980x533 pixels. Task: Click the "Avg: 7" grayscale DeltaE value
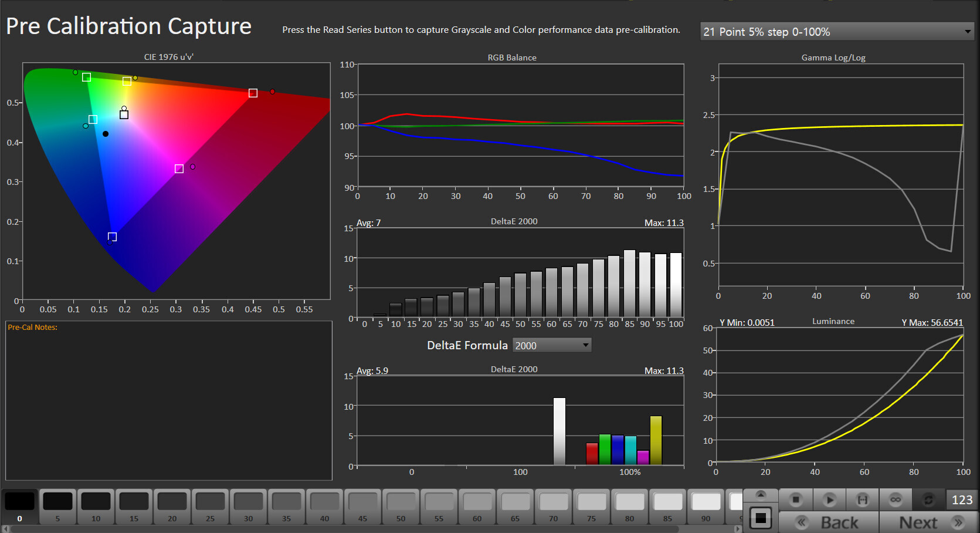point(369,223)
